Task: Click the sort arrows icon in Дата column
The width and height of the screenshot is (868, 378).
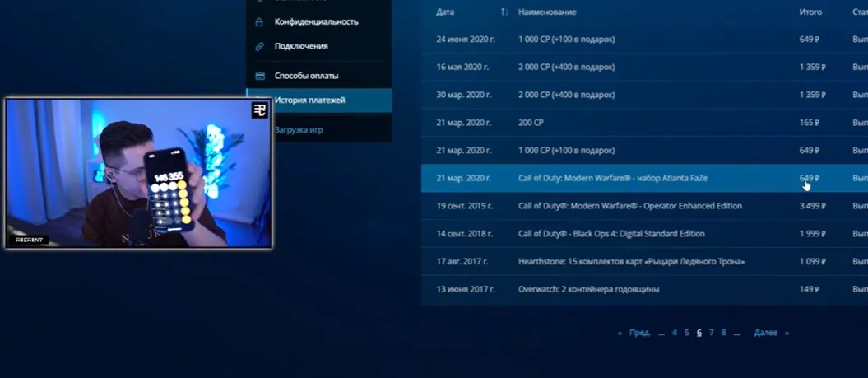Action: pyautogui.click(x=504, y=12)
